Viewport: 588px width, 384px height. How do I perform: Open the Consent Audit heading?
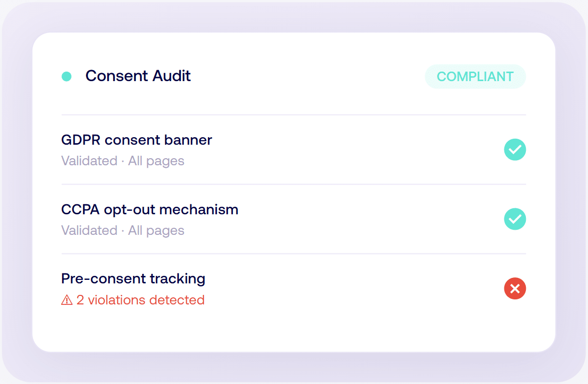pos(138,76)
